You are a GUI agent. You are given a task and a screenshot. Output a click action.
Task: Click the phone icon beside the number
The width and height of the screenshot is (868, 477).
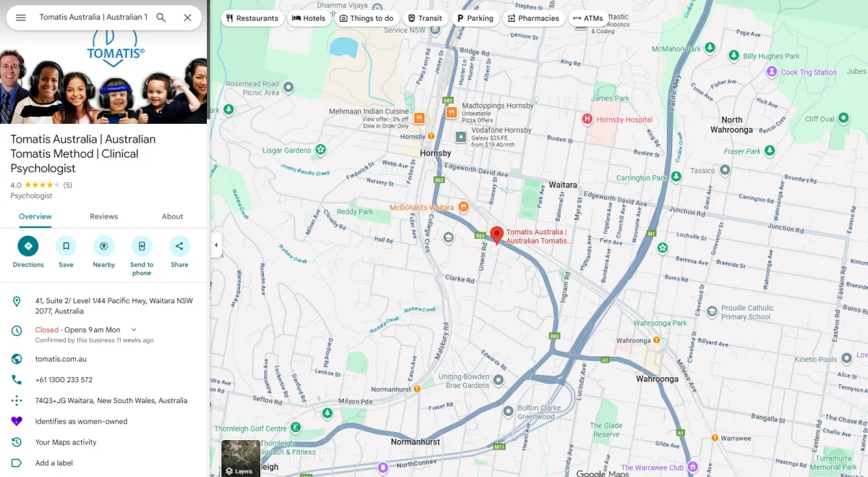pyautogui.click(x=17, y=380)
